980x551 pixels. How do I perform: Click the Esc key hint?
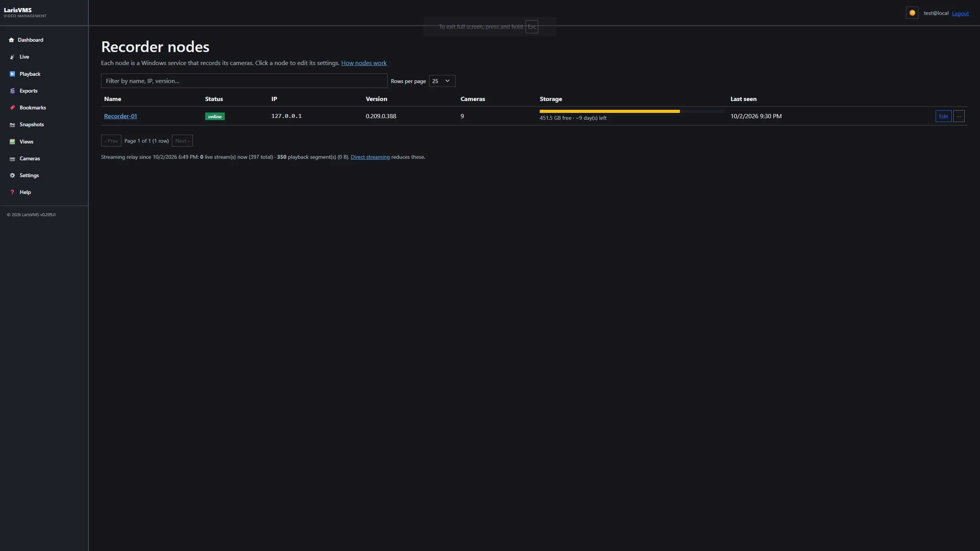point(532,27)
